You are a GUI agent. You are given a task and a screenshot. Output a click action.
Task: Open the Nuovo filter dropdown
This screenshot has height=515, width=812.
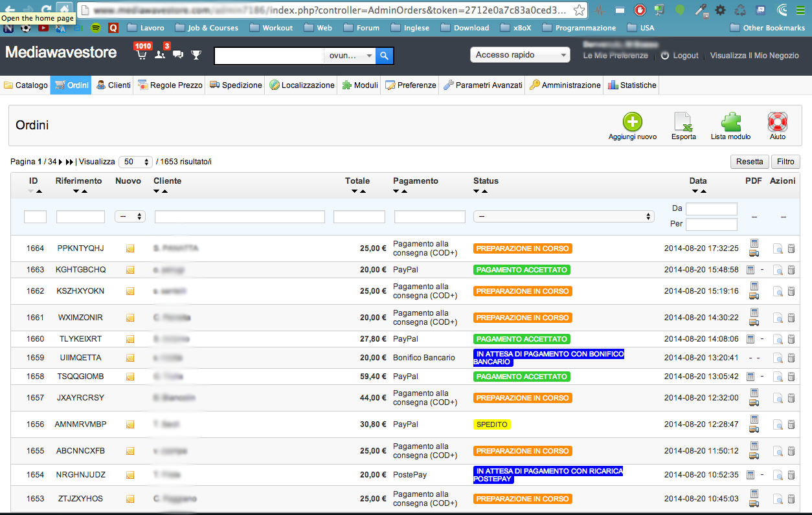click(130, 217)
